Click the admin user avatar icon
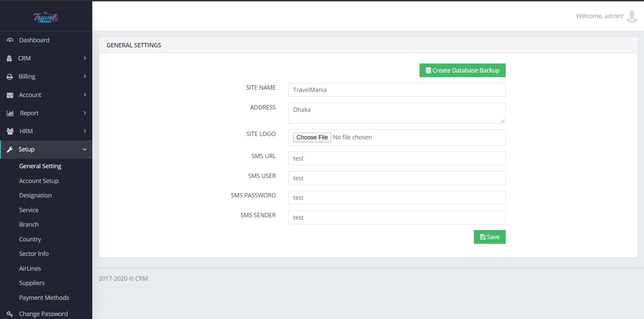 pos(632,16)
